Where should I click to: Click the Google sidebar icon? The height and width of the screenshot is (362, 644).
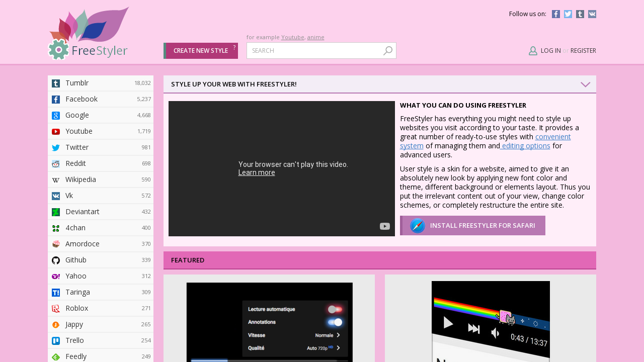(x=56, y=116)
